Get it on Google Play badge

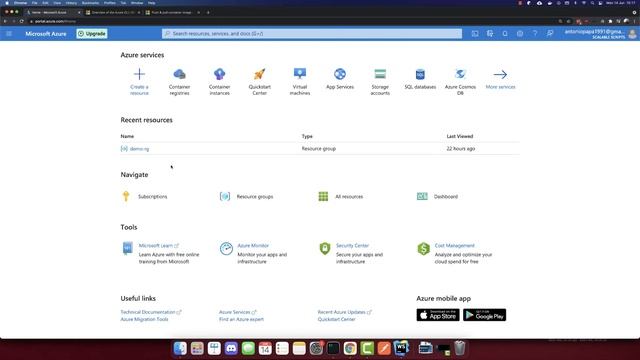tap(484, 315)
